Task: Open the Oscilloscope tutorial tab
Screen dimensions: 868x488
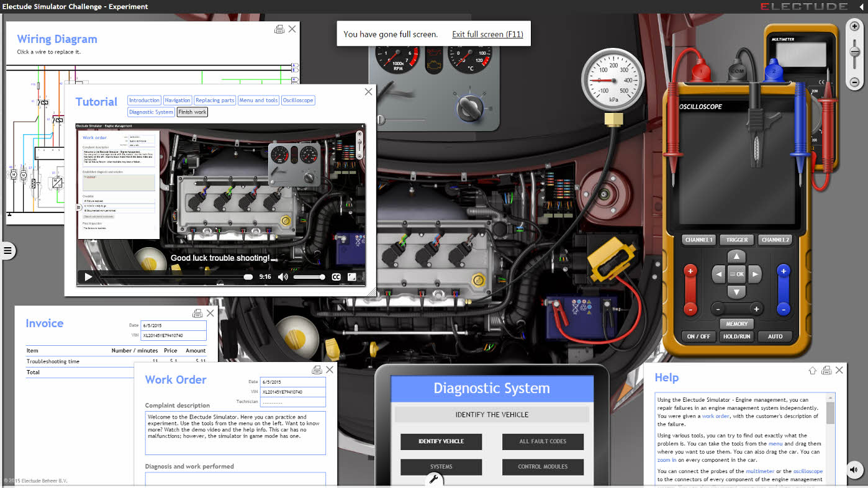Action: (298, 100)
